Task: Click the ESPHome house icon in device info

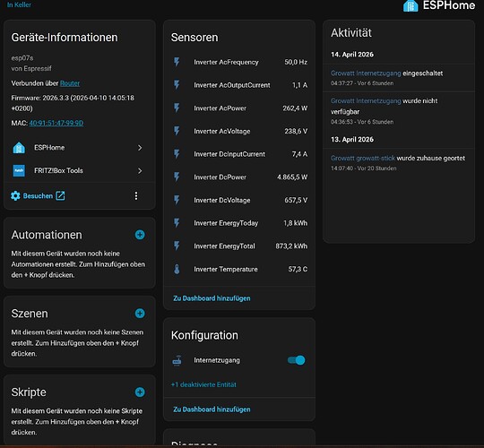Action: (19, 148)
